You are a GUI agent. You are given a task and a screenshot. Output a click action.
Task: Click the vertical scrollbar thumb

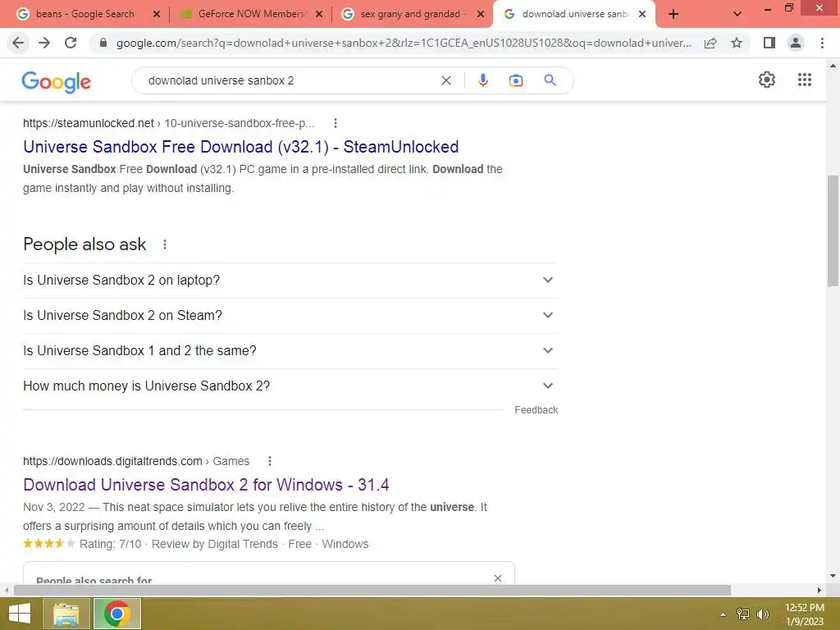(833, 231)
